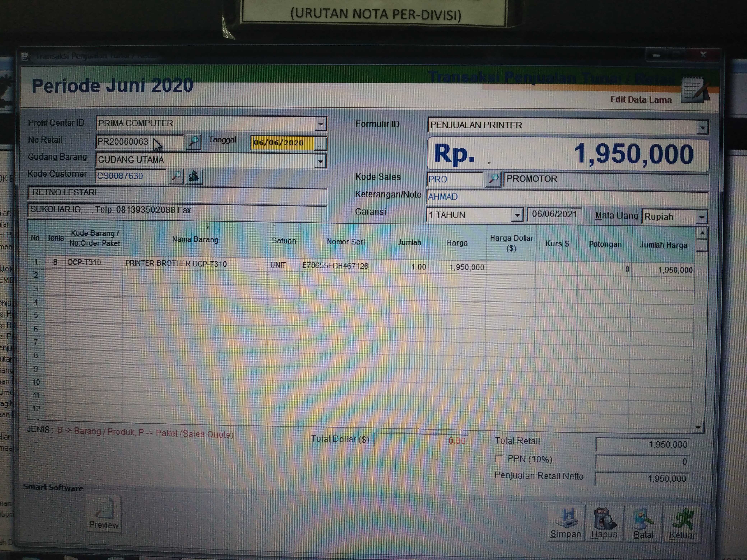Click the No Retail search magnifier icon

pyautogui.click(x=194, y=142)
